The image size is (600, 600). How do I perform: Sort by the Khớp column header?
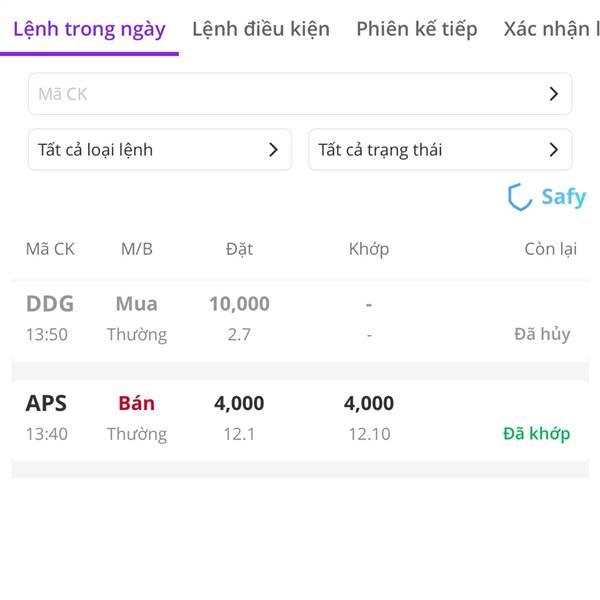pos(369,249)
